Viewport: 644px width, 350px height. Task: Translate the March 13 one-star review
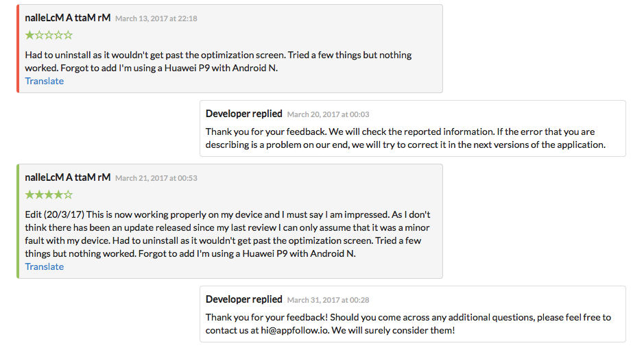45,81
